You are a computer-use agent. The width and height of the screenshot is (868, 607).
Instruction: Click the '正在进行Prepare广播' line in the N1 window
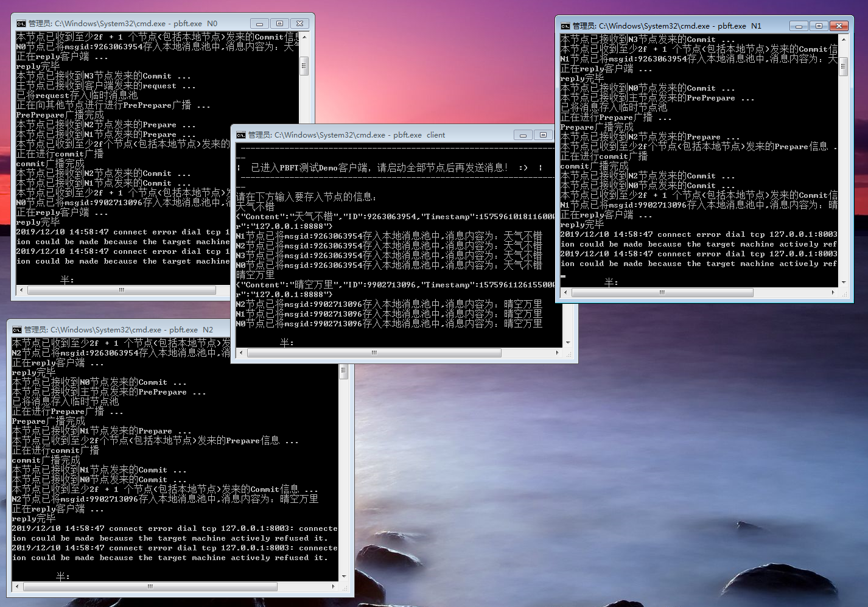pyautogui.click(x=616, y=118)
